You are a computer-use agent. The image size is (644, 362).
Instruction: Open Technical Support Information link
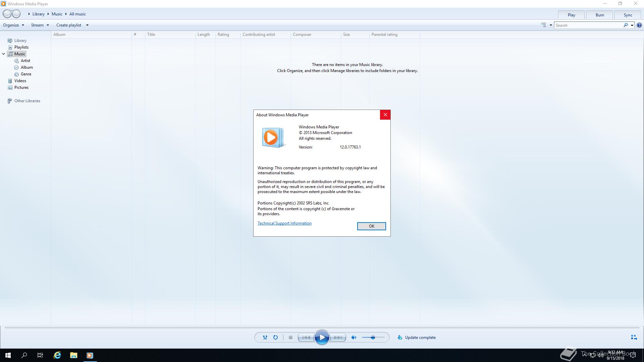tap(284, 223)
